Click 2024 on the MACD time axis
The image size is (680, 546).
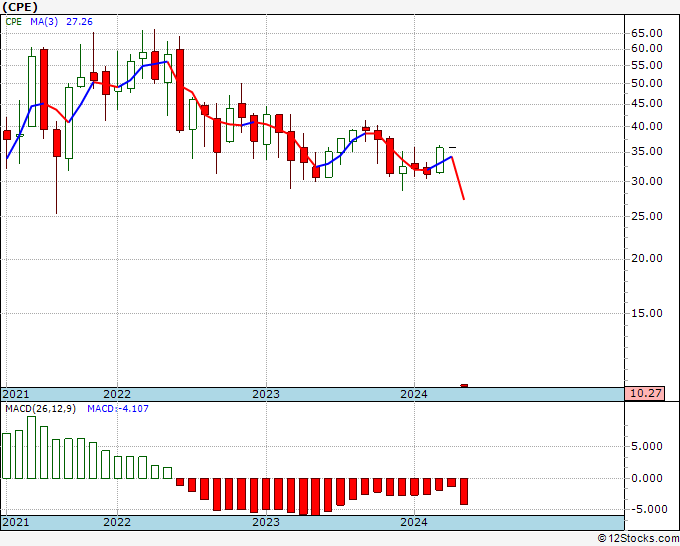tap(414, 522)
